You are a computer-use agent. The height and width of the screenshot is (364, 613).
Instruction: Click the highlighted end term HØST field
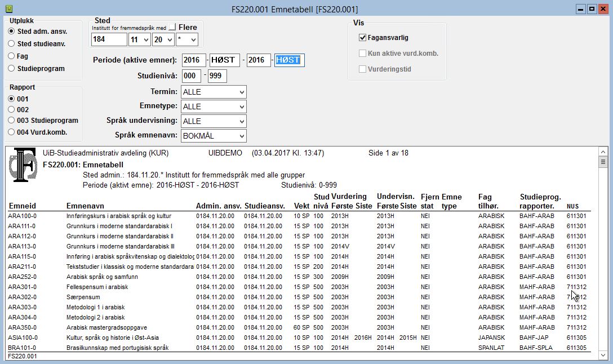click(x=289, y=60)
